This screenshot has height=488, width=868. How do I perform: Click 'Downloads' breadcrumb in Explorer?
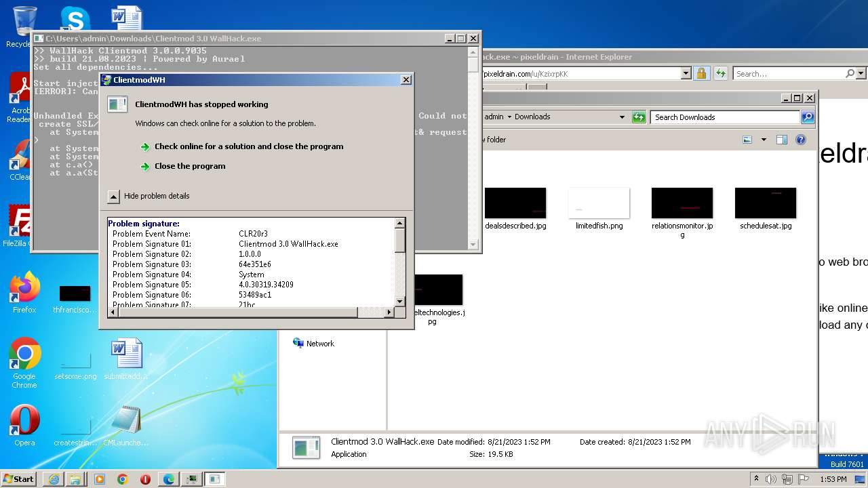click(x=532, y=117)
